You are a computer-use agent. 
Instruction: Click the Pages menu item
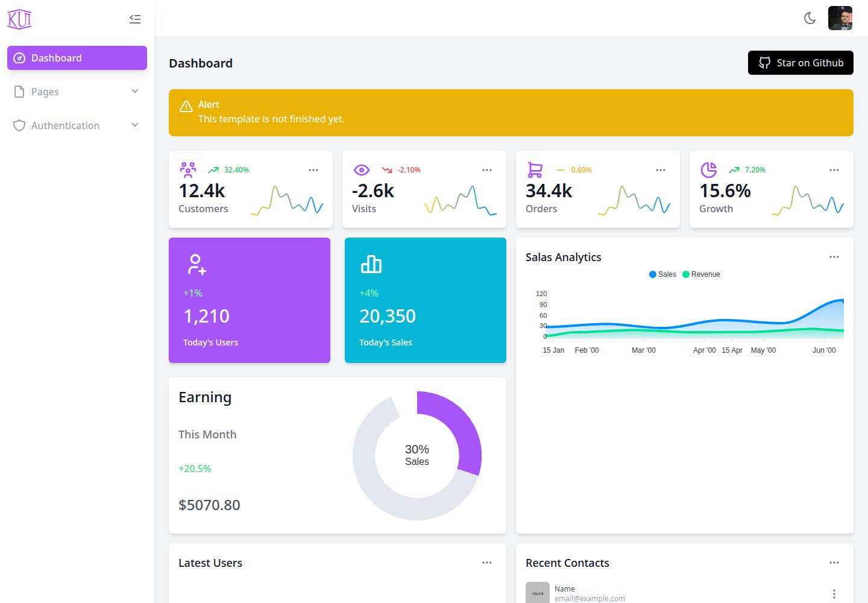pyautogui.click(x=77, y=92)
